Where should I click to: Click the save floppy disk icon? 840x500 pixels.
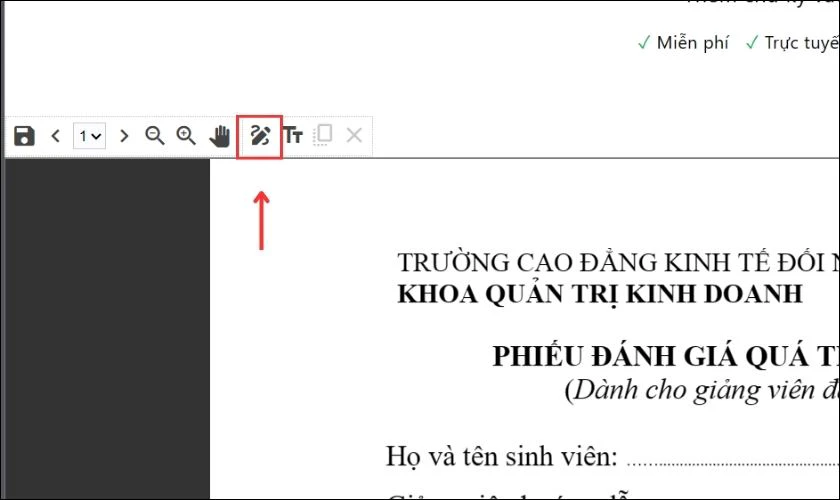[x=24, y=136]
